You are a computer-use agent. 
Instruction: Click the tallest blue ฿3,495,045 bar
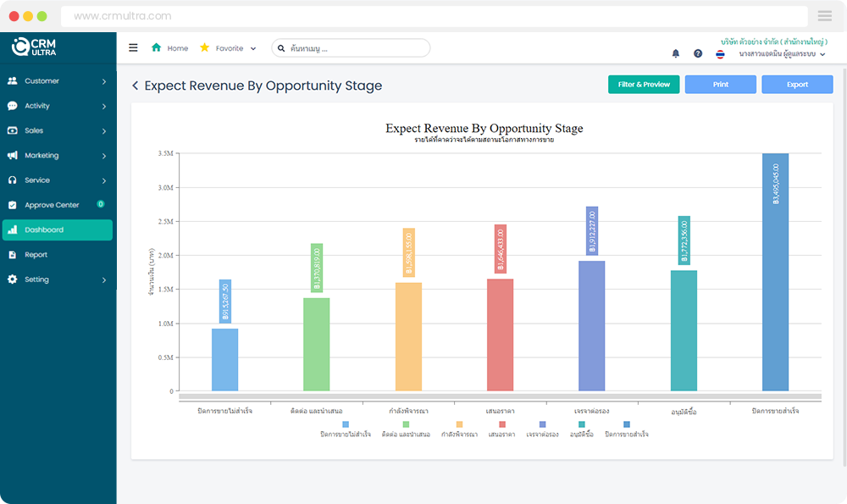pos(775,272)
